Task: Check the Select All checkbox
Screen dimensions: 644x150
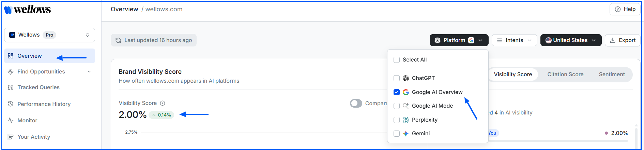Action: point(397,60)
